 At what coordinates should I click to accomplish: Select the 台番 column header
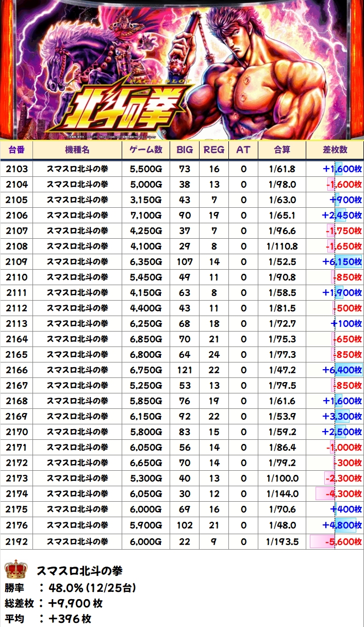pos(16,150)
